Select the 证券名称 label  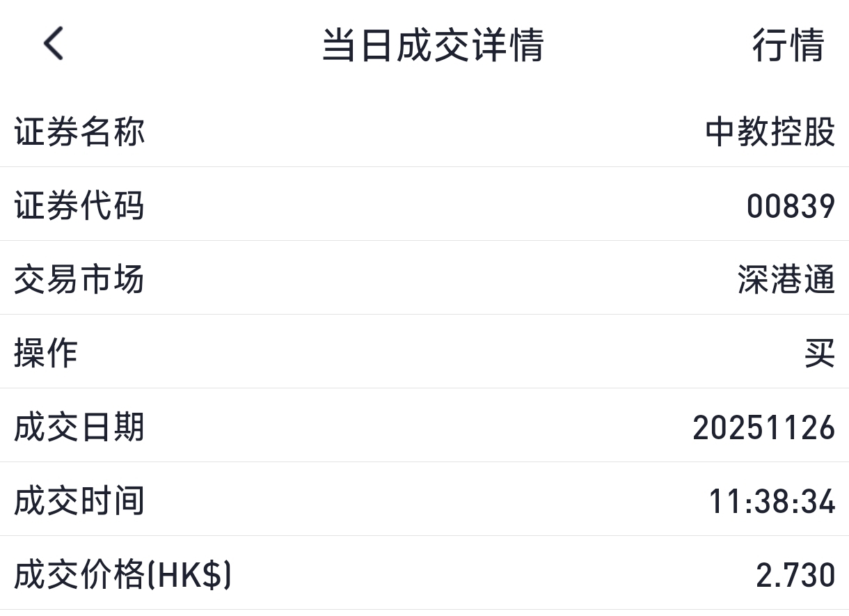(x=79, y=132)
